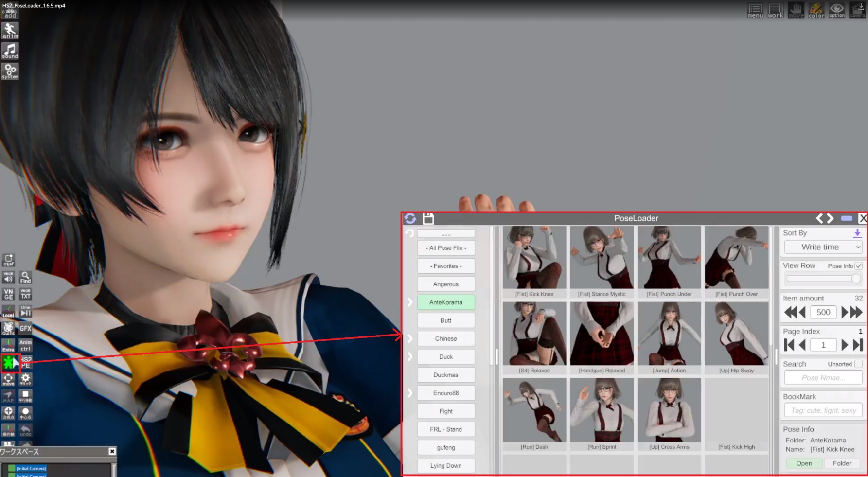
Task: Expand the Enduro88 folder arrow
Action: [410, 393]
